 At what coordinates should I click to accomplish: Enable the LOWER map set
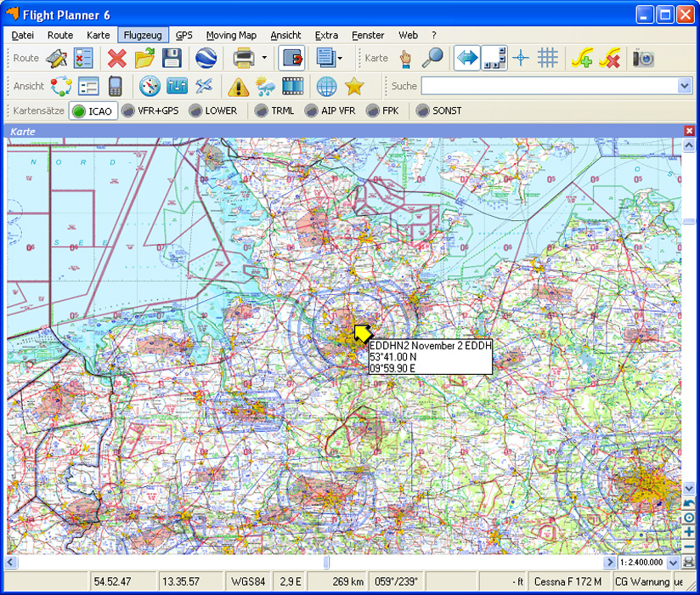click(213, 110)
